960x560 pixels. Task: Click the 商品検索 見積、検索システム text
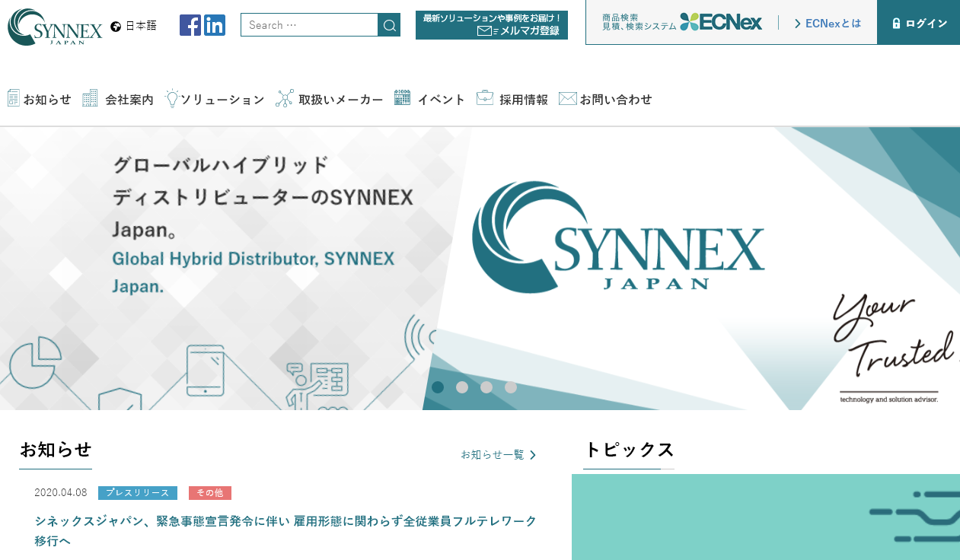click(639, 22)
